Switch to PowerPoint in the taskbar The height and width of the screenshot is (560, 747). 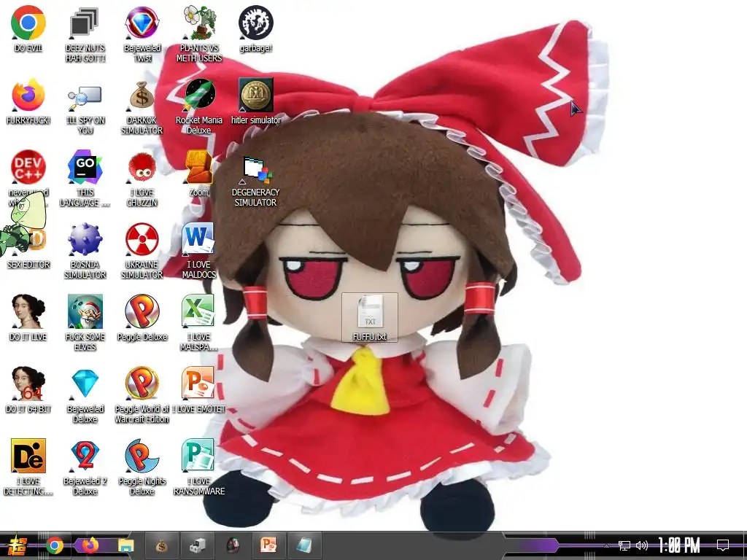(x=268, y=545)
